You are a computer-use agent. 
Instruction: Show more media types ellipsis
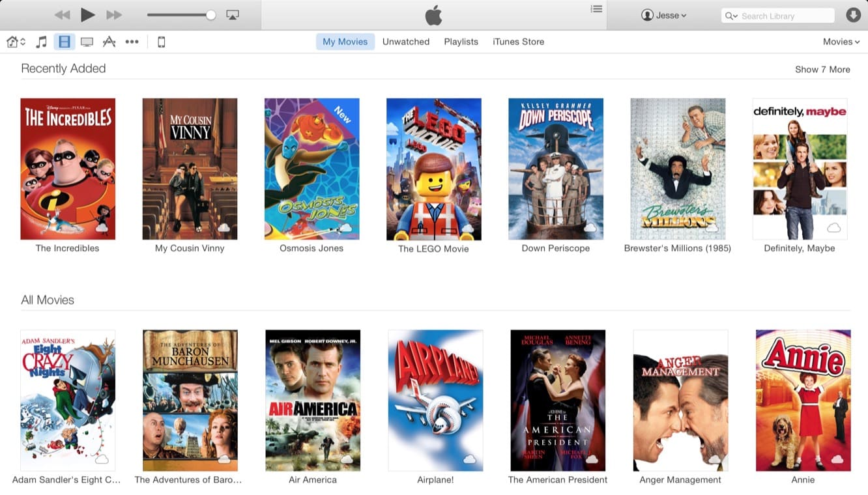click(132, 42)
